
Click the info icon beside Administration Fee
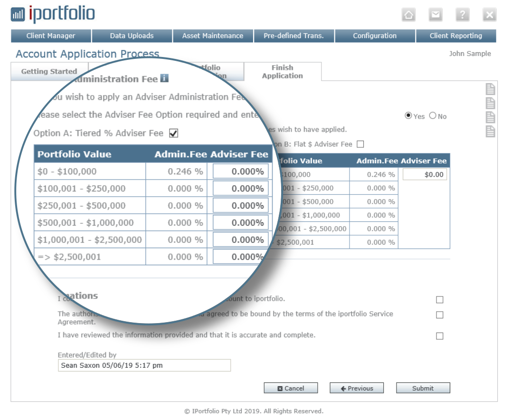coord(164,78)
